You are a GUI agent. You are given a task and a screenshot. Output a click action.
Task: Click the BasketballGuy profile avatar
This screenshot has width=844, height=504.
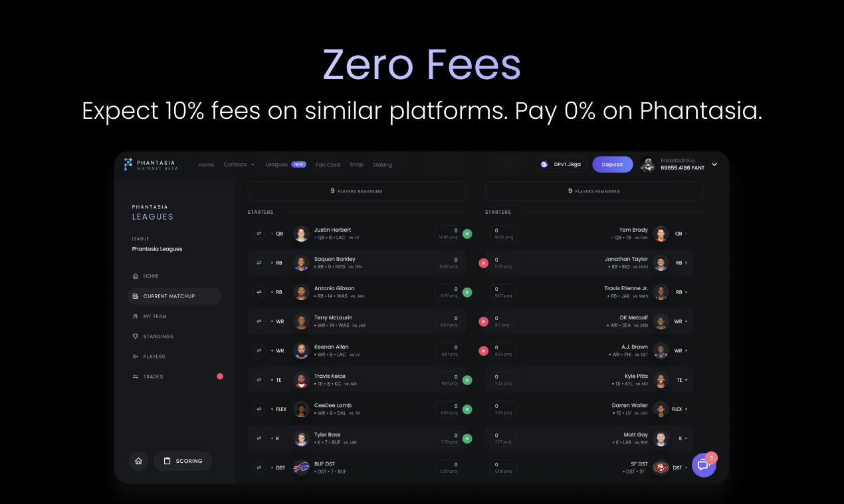click(647, 165)
